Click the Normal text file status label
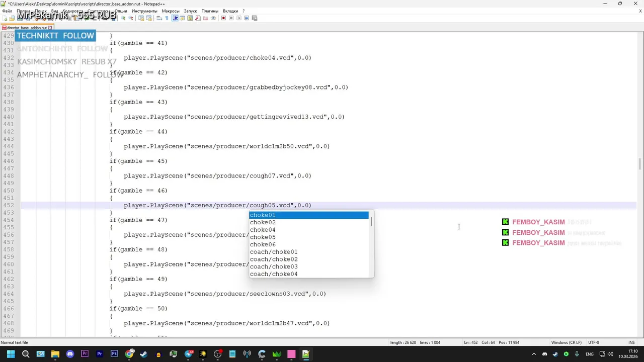The image size is (644, 362). tap(15, 342)
